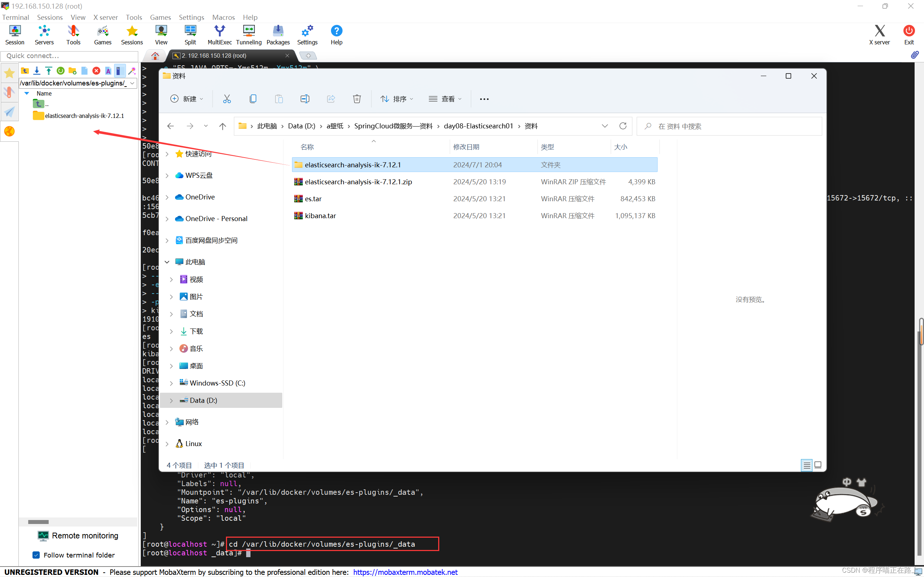Create a new remote folder icon
The width and height of the screenshot is (924, 577).
point(72,71)
